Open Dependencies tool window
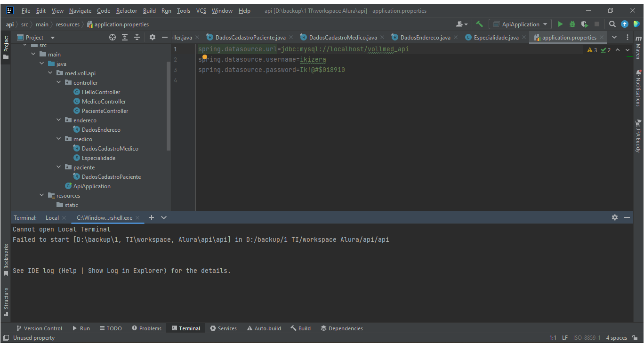The height and width of the screenshot is (343, 644). (342, 328)
